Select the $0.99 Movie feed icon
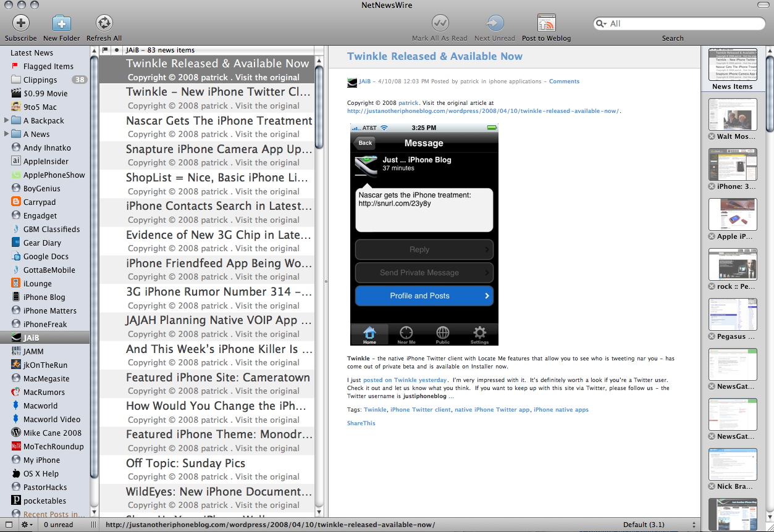Image resolution: width=774 pixels, height=532 pixels. (16, 93)
